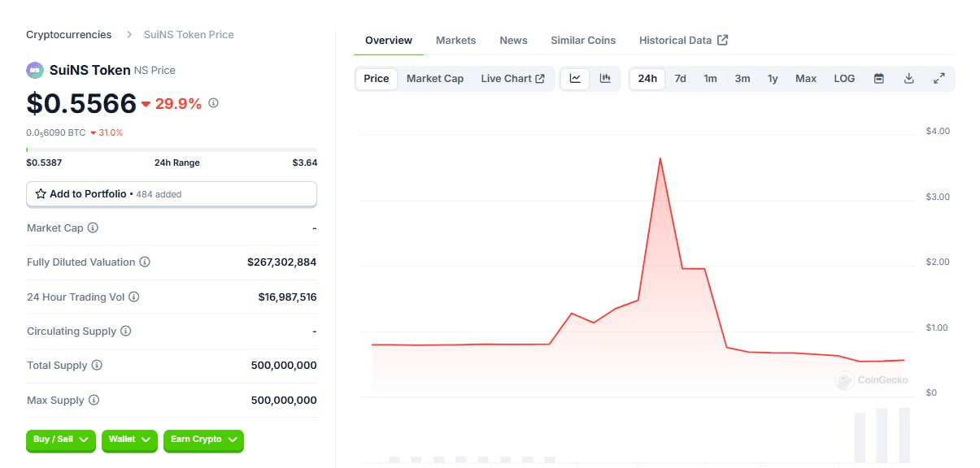Click the 31.0% BTC change text

pyautogui.click(x=111, y=132)
